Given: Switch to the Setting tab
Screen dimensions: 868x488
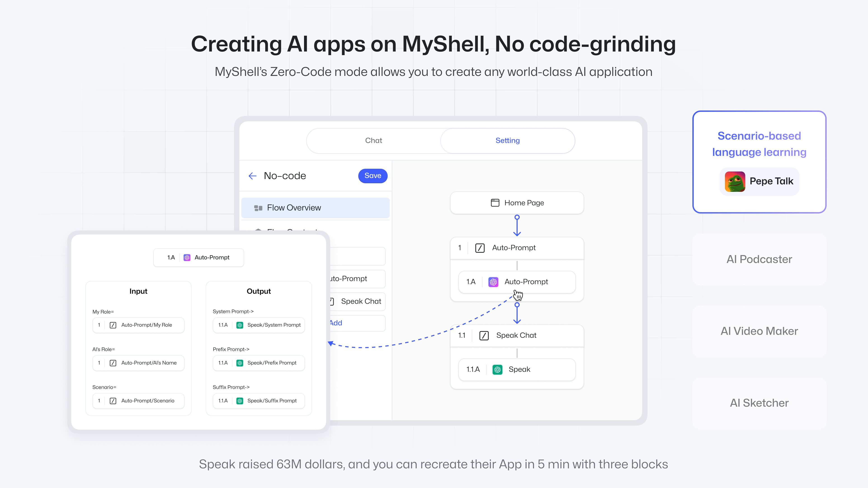Looking at the screenshot, I should pos(507,140).
